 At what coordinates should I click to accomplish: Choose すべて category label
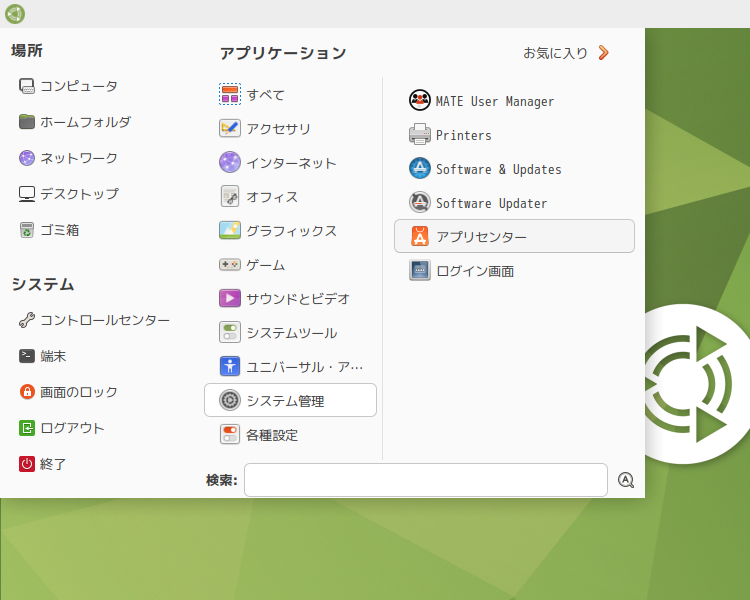pyautogui.click(x=266, y=95)
